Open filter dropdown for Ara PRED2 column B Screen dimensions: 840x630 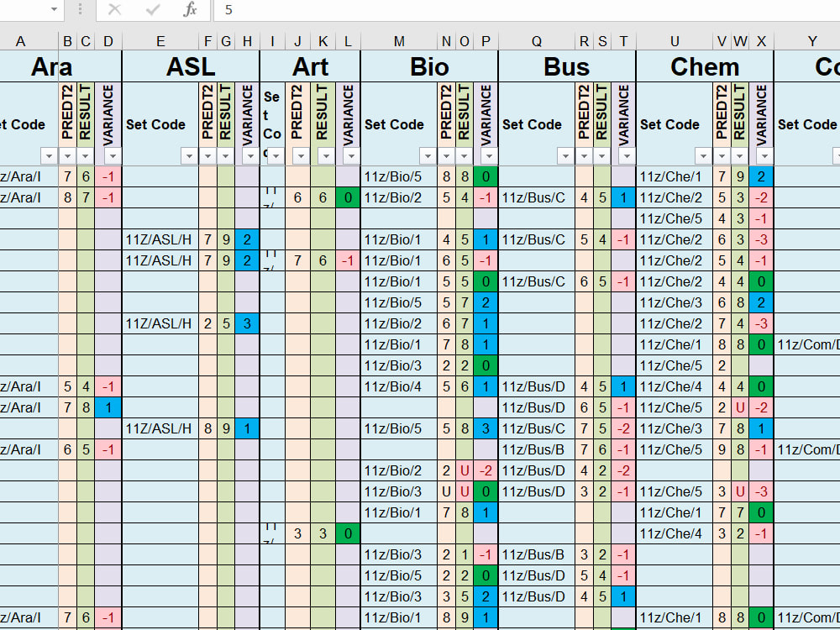pyautogui.click(x=67, y=156)
